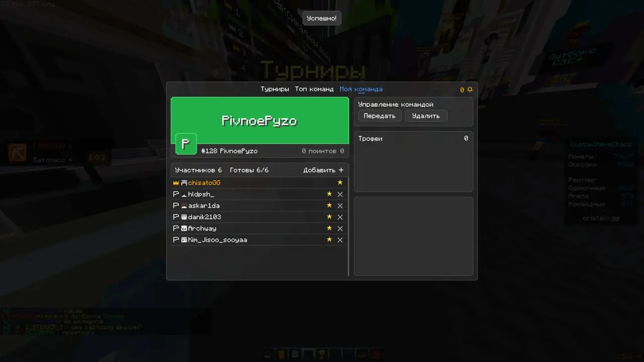The image size is (644, 362).
Task: Toggle the star next to danik2103
Action: tap(330, 217)
